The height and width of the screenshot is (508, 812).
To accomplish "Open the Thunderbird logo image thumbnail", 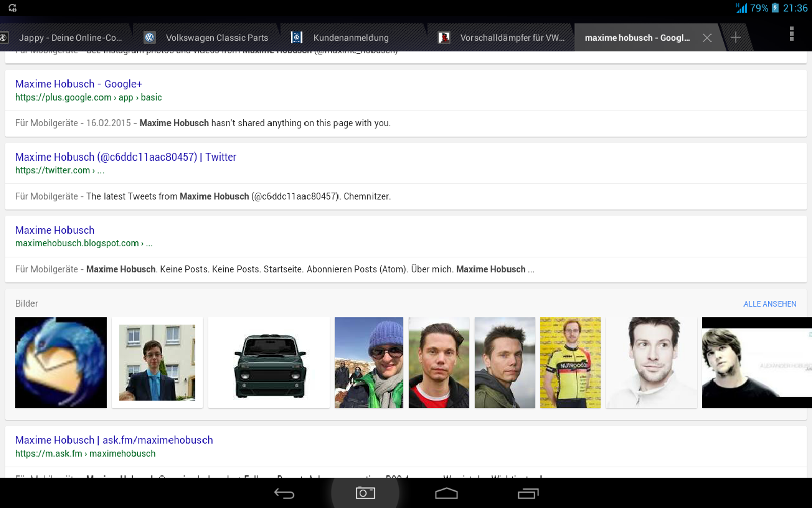I will [61, 363].
